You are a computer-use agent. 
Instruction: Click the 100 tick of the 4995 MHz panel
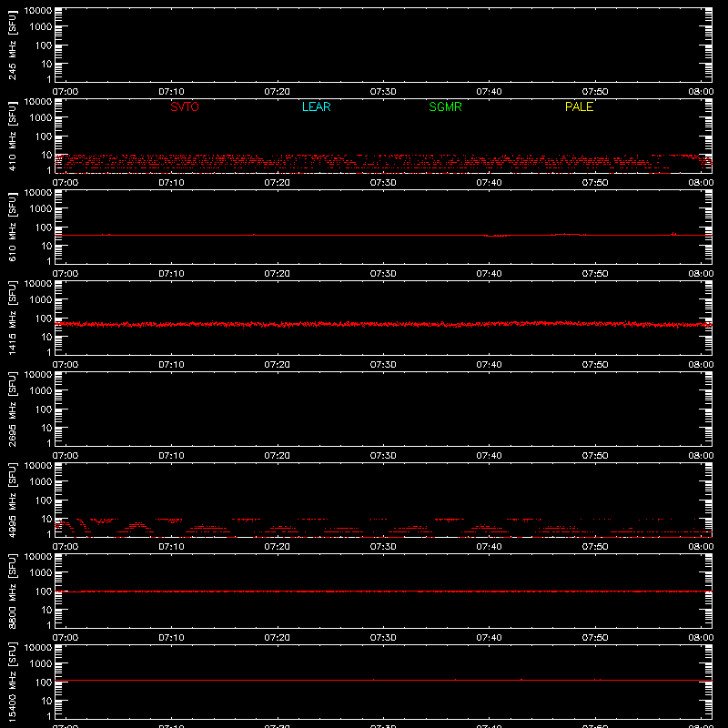coord(44,500)
